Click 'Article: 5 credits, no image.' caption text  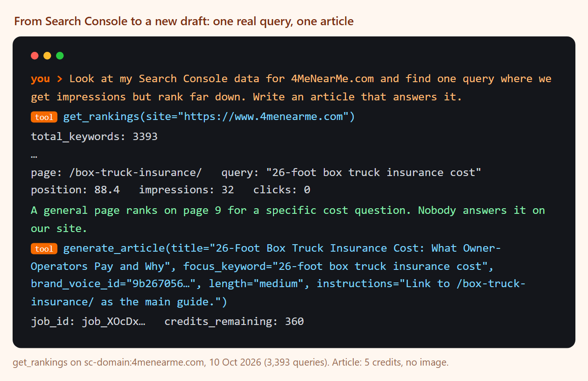(390, 362)
